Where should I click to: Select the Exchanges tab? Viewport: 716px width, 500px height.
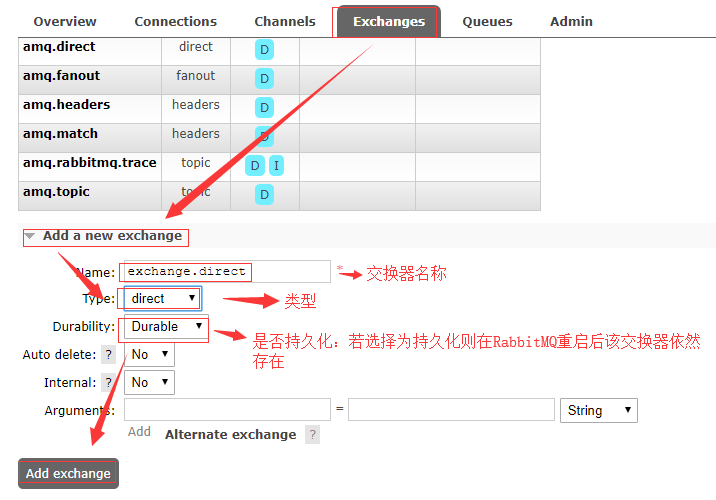pyautogui.click(x=389, y=21)
